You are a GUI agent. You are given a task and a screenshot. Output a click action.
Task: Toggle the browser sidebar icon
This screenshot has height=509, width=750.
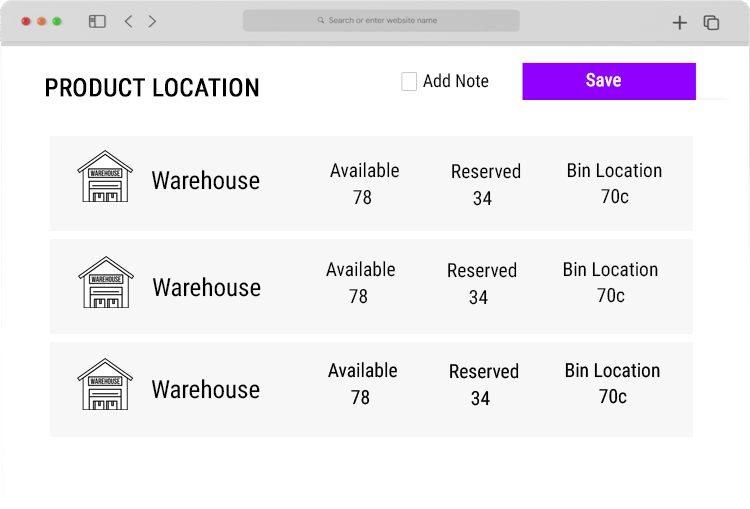point(97,22)
